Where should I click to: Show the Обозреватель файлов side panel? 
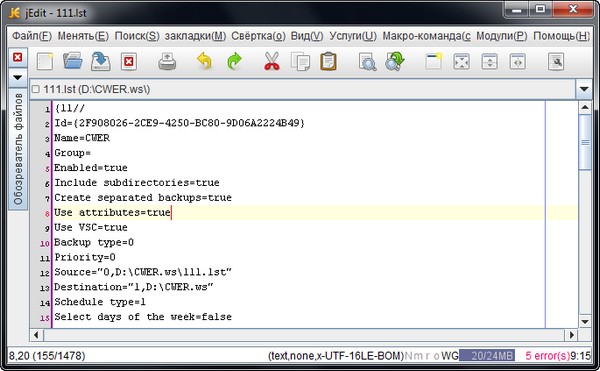coord(18,149)
